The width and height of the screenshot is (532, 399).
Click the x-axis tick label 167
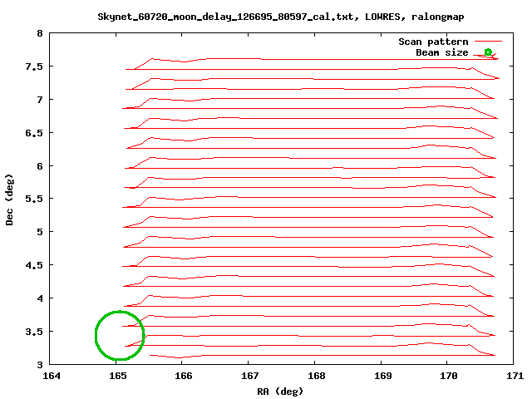[249, 376]
